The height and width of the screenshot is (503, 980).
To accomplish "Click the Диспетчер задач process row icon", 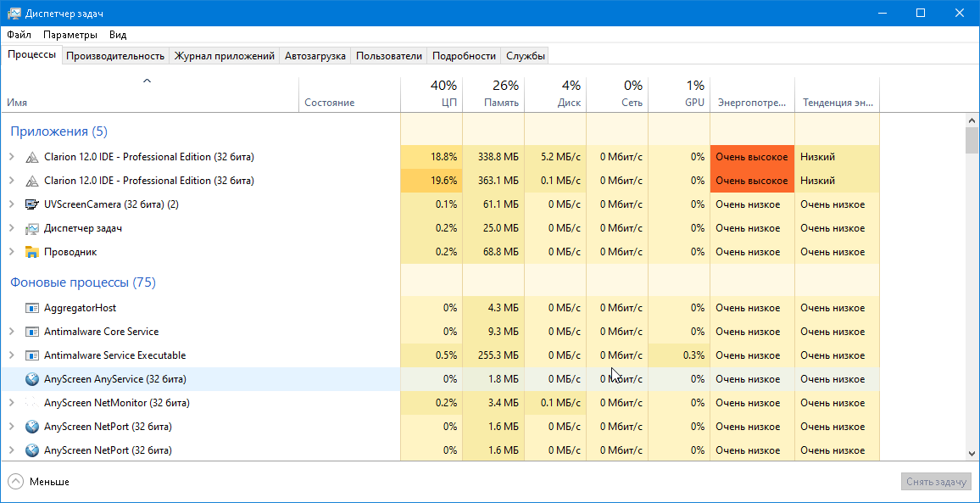I will pos(32,228).
